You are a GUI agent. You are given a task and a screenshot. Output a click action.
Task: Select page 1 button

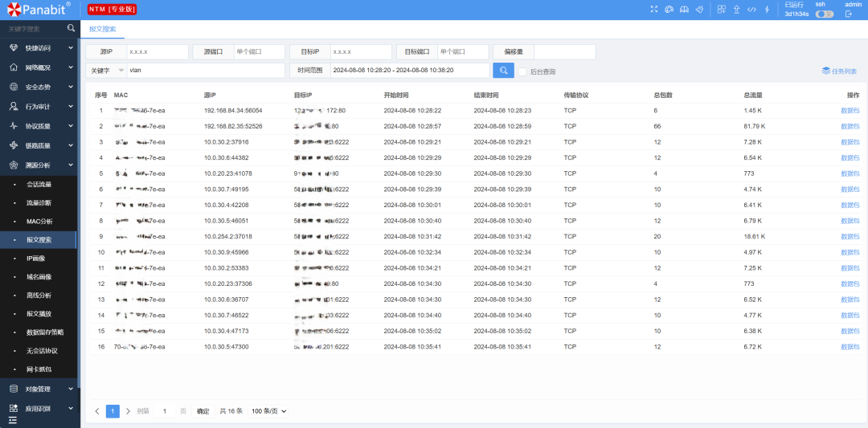click(113, 411)
